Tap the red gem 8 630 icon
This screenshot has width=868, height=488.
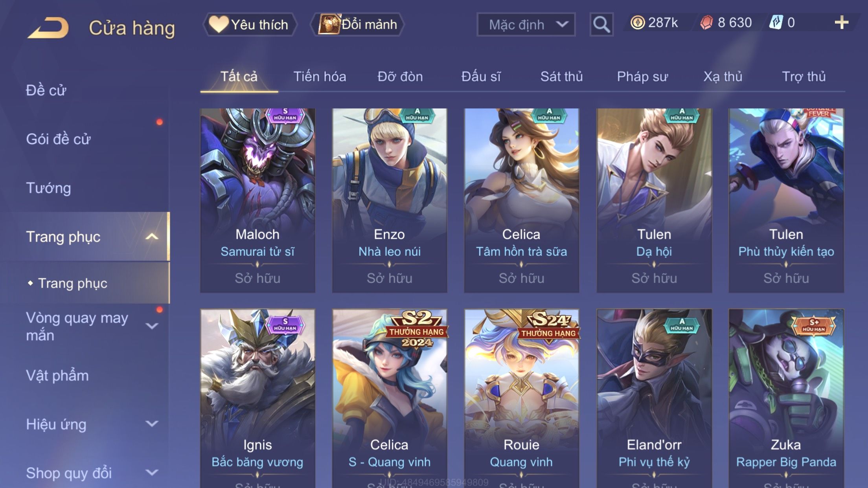point(706,23)
